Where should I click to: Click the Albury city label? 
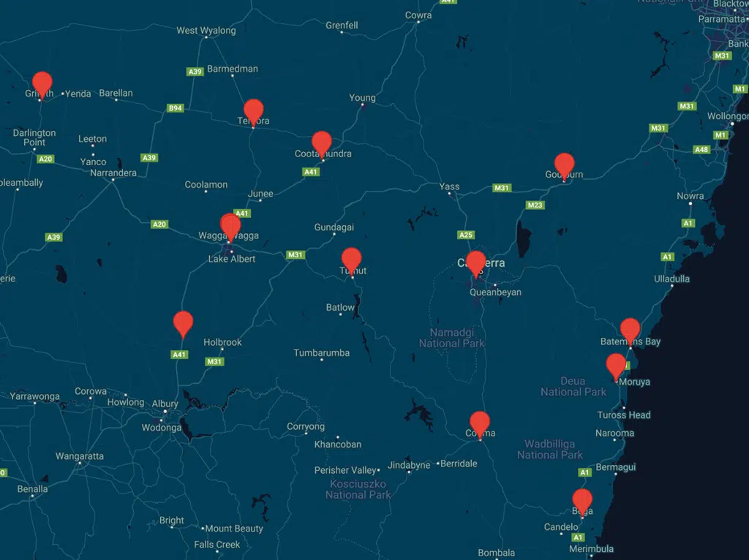165,404
